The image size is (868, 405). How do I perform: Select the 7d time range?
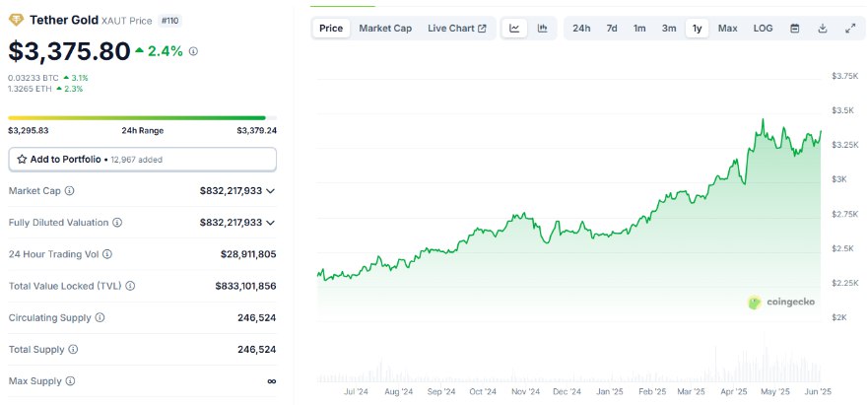coord(612,29)
